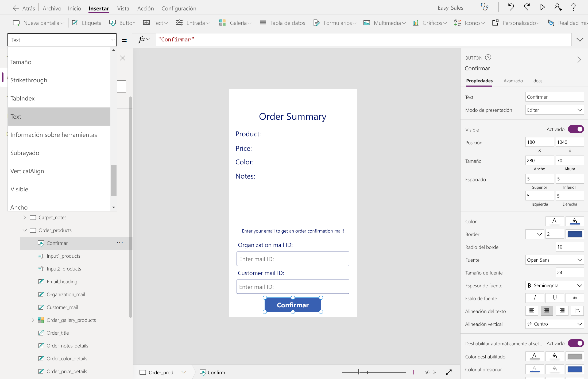Screen dimensions: 588x379
Task: Open the Configuración menu
Action: coord(179,8)
